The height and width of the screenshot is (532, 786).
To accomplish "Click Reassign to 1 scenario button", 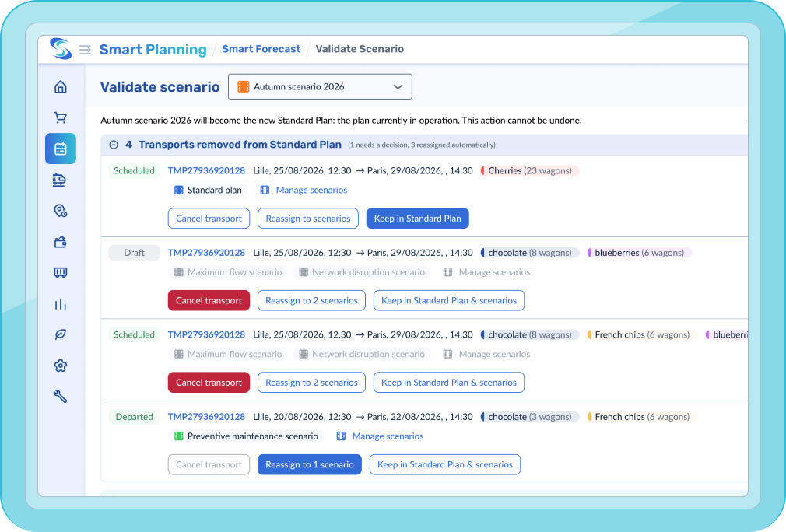I will pos(310,465).
